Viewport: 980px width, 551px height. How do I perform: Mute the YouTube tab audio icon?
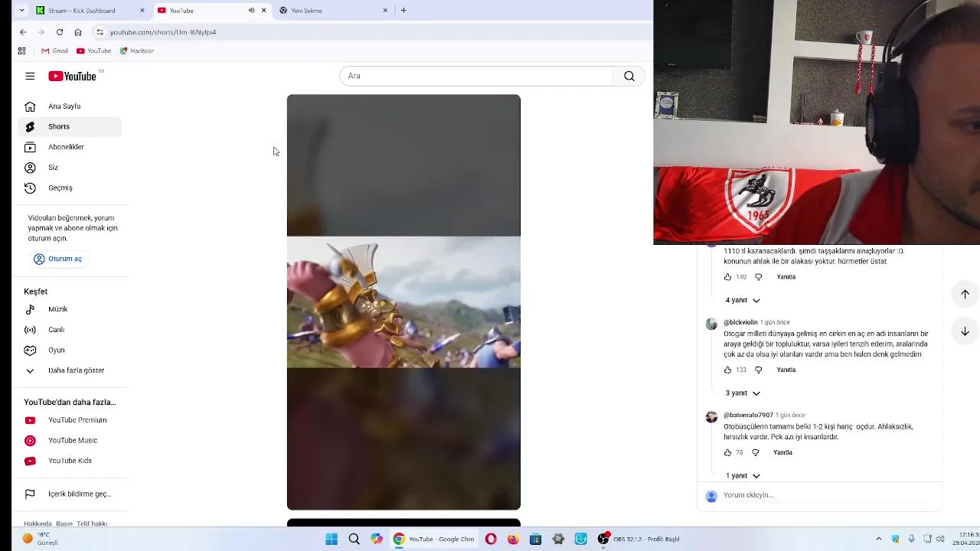(251, 11)
